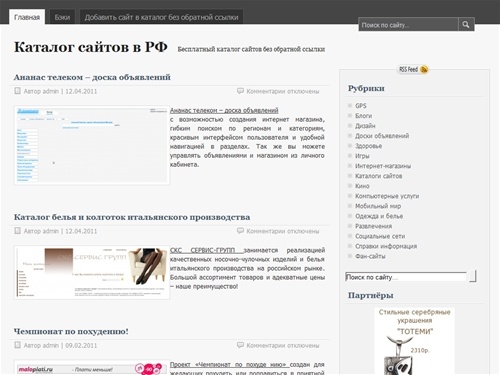The height and width of the screenshot is (375, 500).
Task: Open the Социальные сети category
Action: (380, 236)
